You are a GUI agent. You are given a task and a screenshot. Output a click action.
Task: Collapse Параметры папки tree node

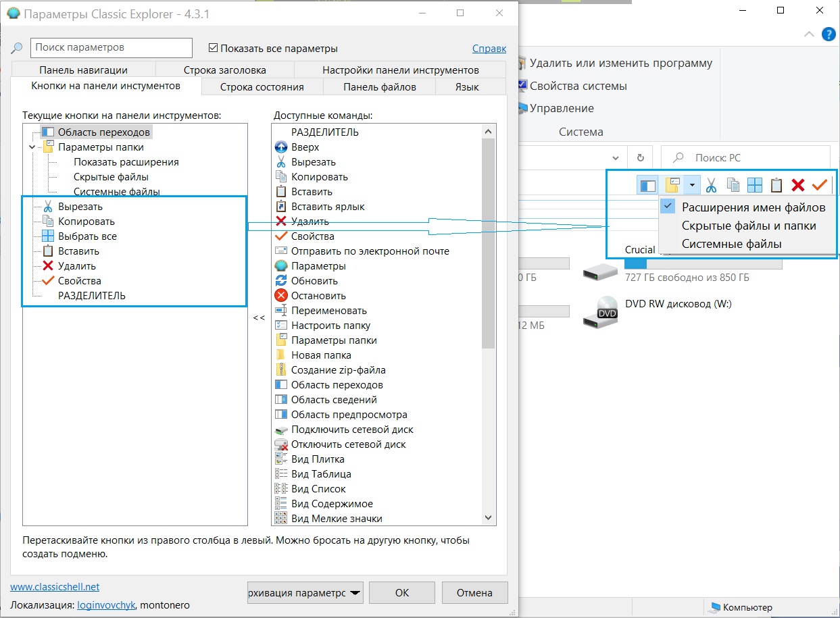[x=32, y=147]
